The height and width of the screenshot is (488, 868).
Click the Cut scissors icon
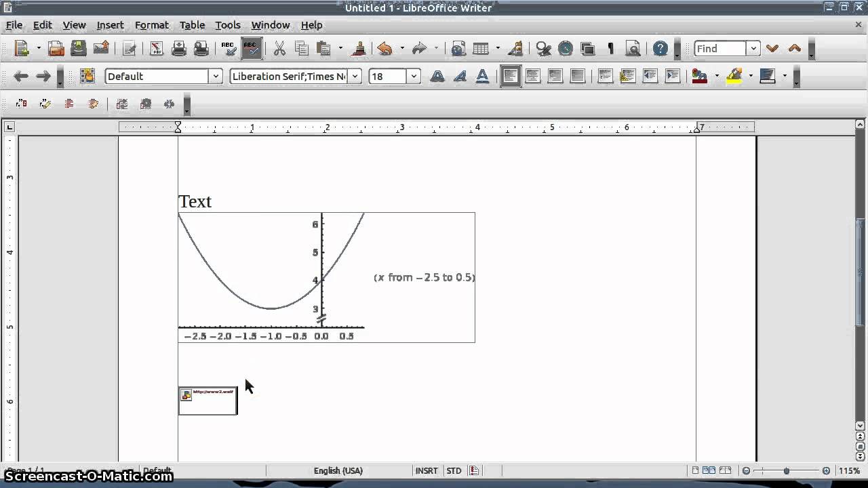(x=279, y=48)
